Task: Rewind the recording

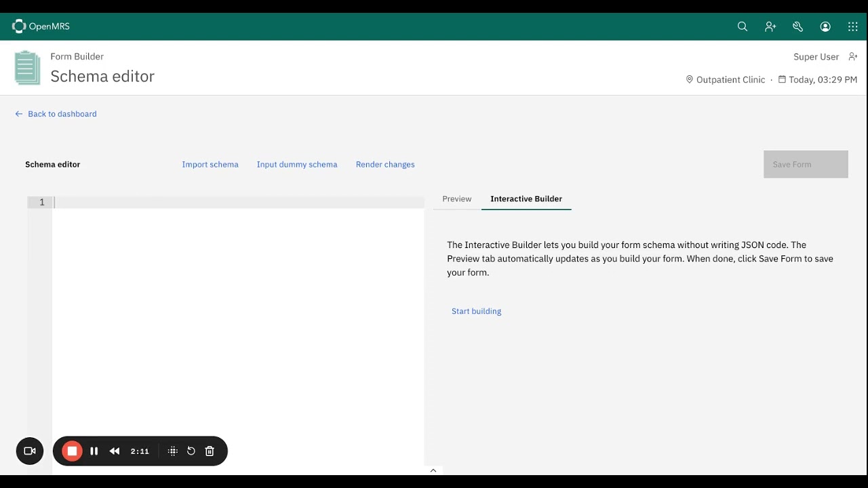Action: click(x=115, y=451)
